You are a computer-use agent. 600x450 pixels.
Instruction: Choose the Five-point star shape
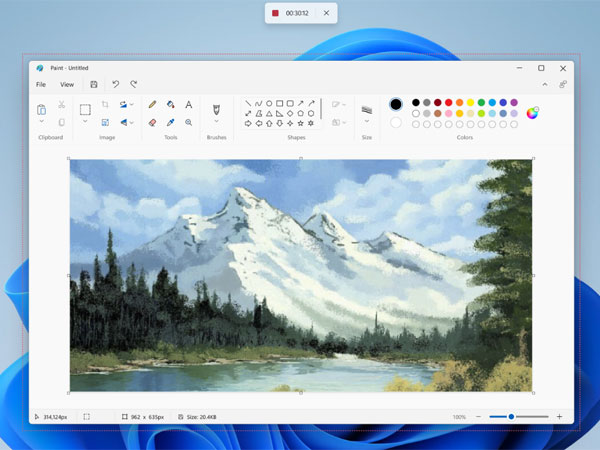coord(301,123)
